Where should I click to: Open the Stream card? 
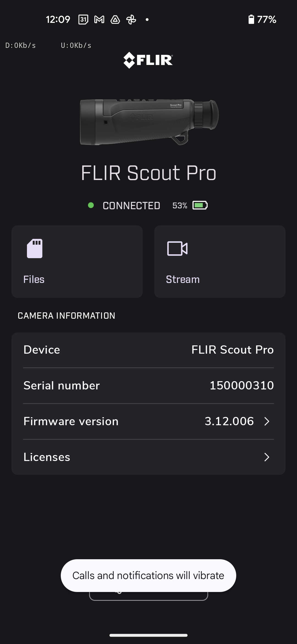point(220,261)
